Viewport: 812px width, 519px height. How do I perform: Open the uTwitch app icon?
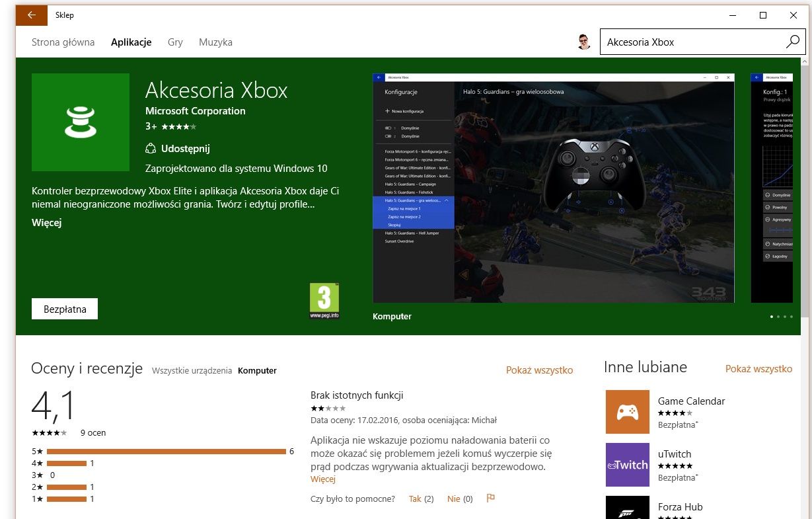click(628, 465)
